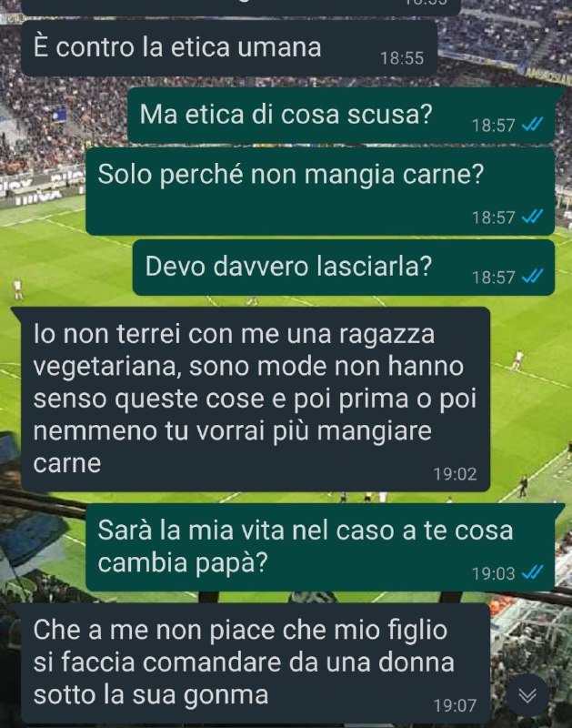Select message 'È contro la etica umana'
This screenshot has width=572, height=728.
click(x=228, y=48)
